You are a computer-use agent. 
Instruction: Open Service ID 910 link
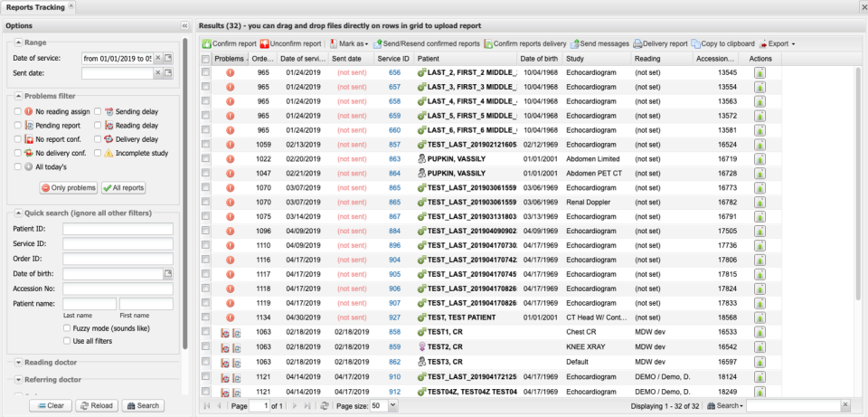tap(395, 377)
